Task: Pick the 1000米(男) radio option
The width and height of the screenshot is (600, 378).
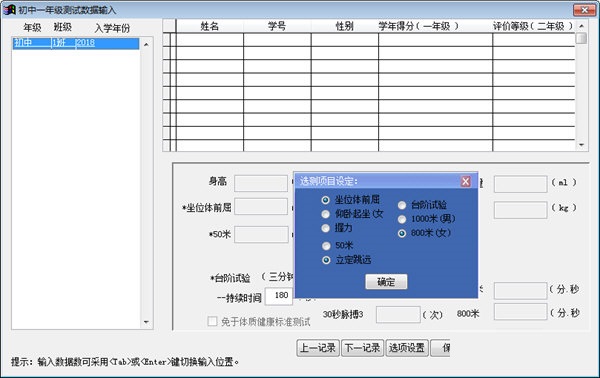Action: (402, 219)
